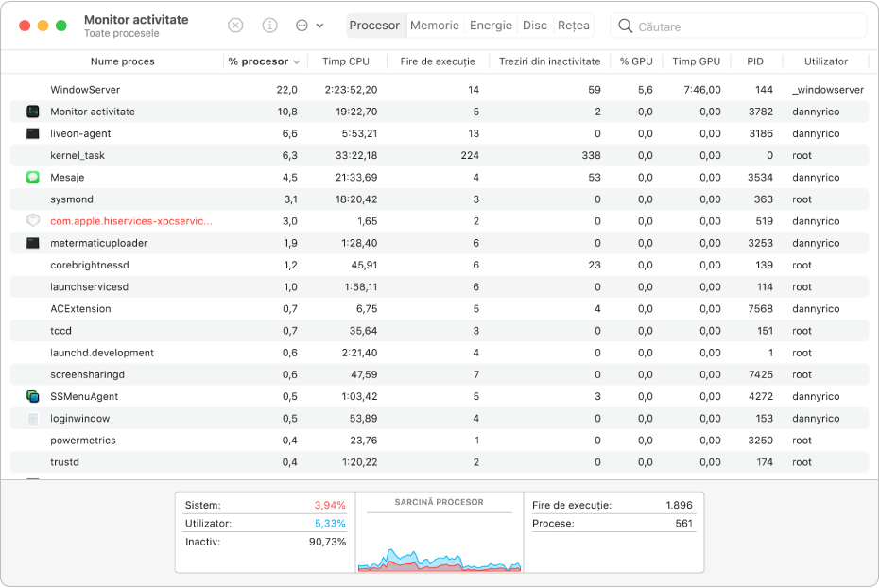
Task: Select the Mesaje process name
Action: 67,178
